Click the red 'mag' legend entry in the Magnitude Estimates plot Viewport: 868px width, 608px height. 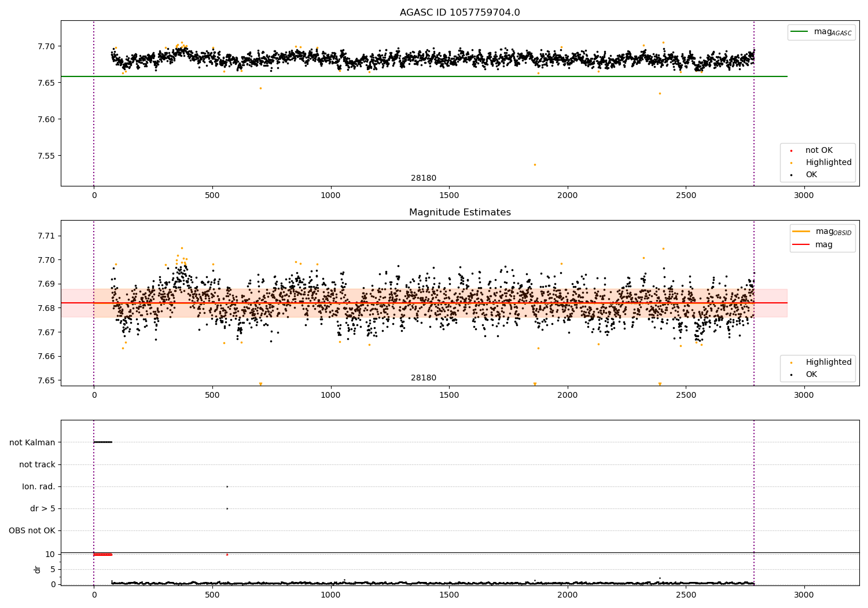[x=812, y=244]
